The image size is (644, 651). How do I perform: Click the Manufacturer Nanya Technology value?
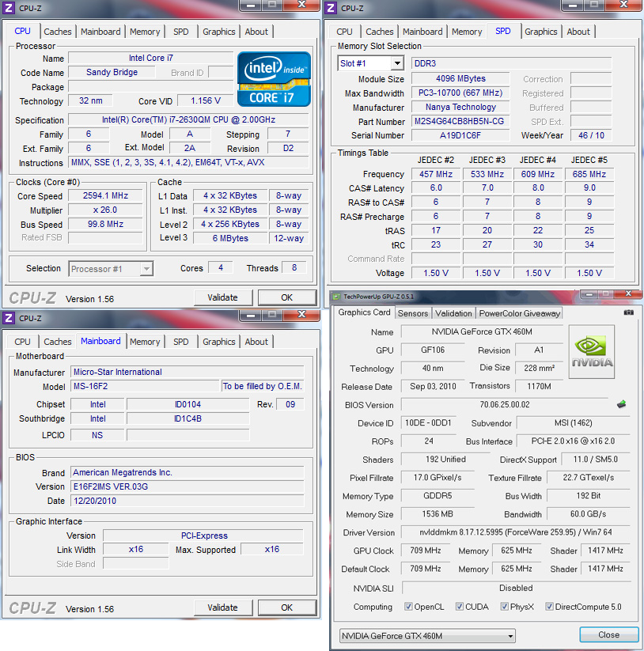(x=460, y=107)
